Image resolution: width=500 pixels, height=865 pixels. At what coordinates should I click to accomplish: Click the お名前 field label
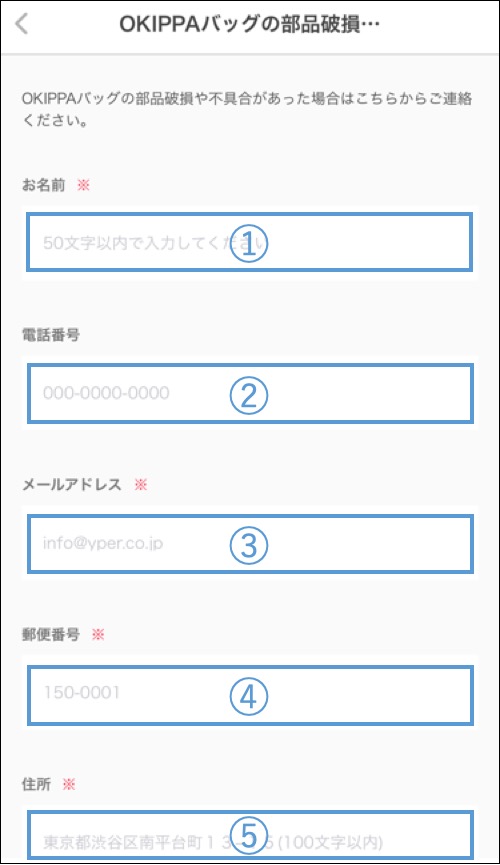[44, 185]
